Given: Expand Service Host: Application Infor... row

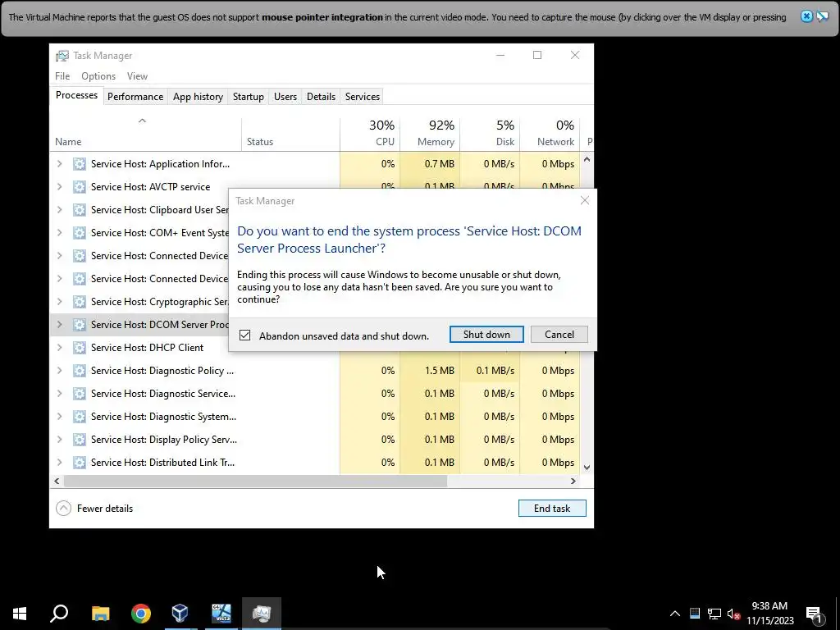Looking at the screenshot, I should tap(59, 164).
